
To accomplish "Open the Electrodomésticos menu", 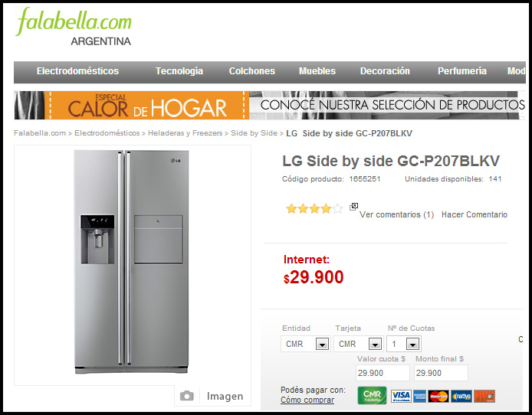I will [77, 71].
